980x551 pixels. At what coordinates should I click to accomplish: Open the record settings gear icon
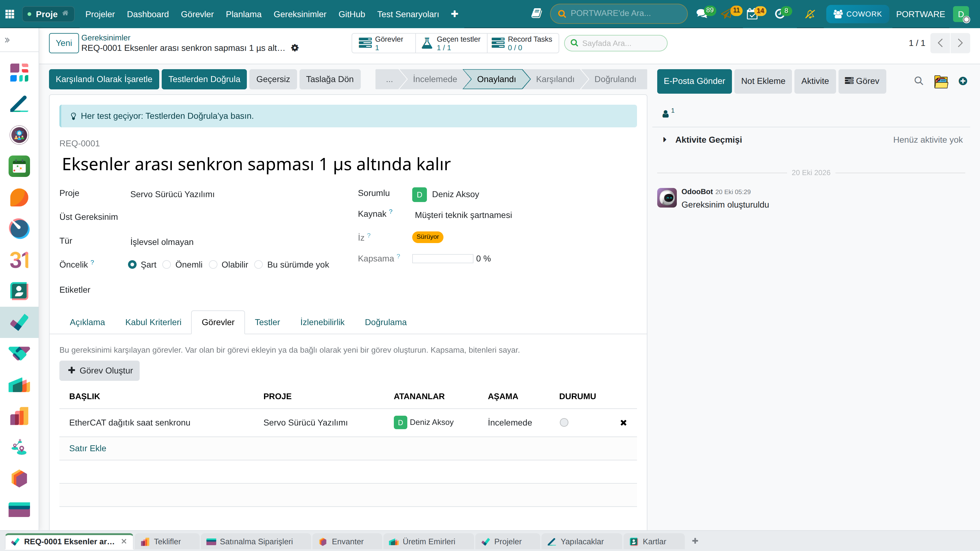[295, 48]
